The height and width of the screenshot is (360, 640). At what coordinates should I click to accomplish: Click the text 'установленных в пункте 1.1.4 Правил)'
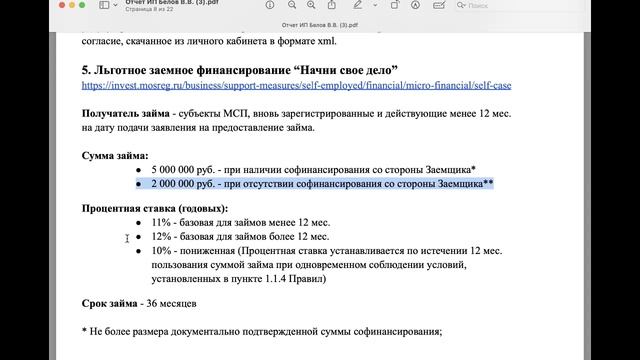pyautogui.click(x=239, y=279)
